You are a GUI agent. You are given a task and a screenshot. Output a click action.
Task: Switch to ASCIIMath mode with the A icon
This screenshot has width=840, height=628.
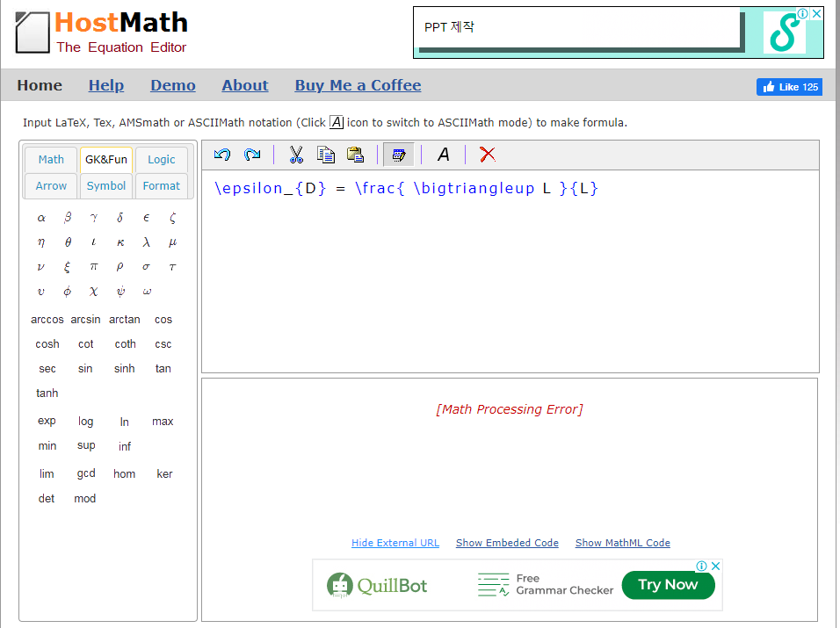444,155
